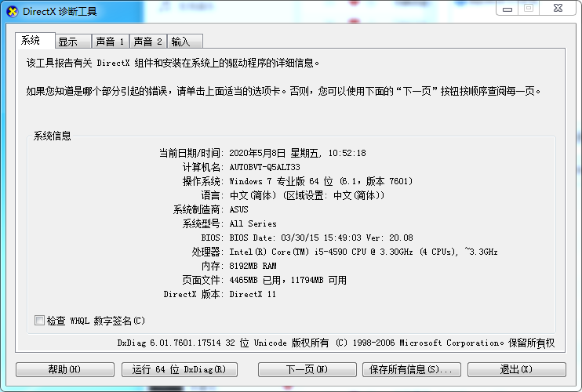The height and width of the screenshot is (392, 582).
Task: Enable the 检查 WHQL 数字签名 checkbox
Action: (39, 320)
